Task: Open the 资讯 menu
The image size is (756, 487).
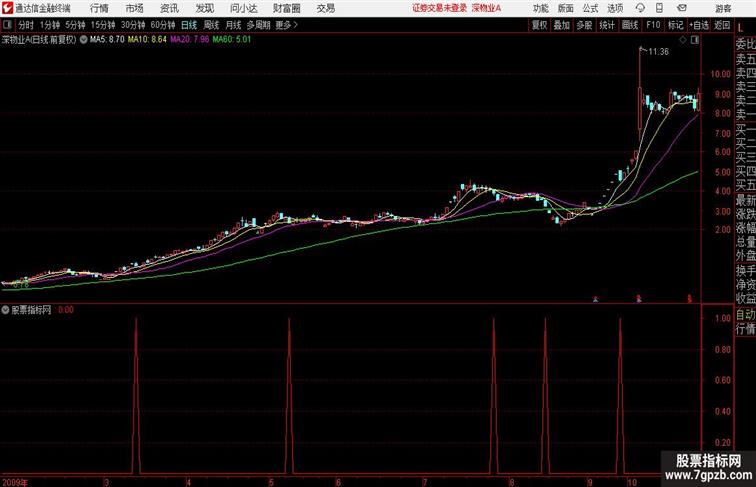Action: (x=169, y=8)
